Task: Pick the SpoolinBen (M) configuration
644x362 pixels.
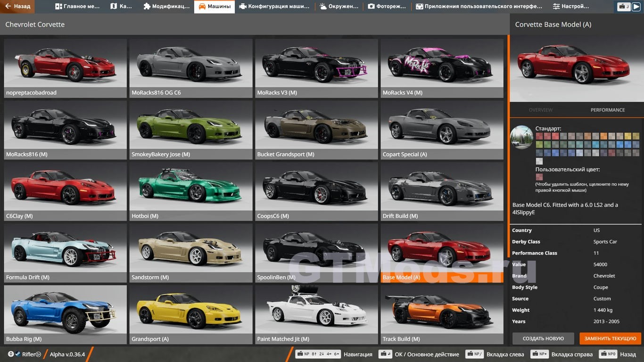Action: 316,253
